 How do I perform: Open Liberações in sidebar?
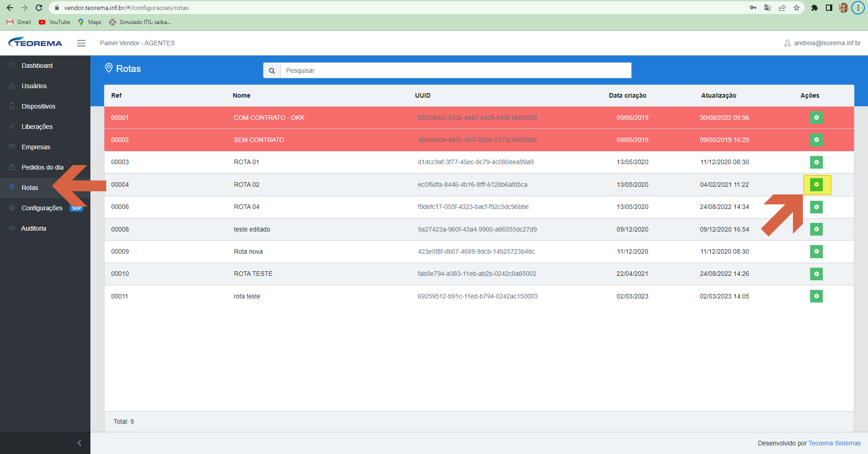coord(45,127)
